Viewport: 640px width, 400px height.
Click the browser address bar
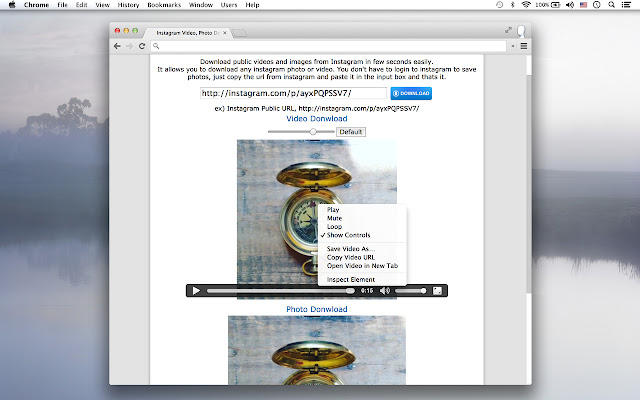pos(329,46)
